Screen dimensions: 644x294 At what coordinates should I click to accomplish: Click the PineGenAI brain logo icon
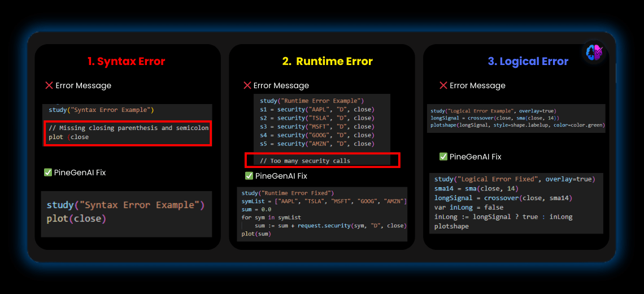pos(594,51)
